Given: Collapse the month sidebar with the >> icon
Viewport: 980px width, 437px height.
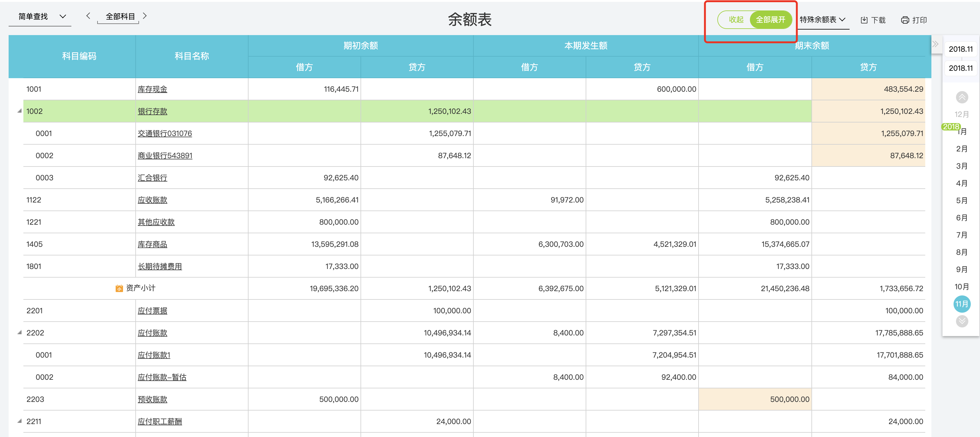Looking at the screenshot, I should pyautogui.click(x=935, y=44).
